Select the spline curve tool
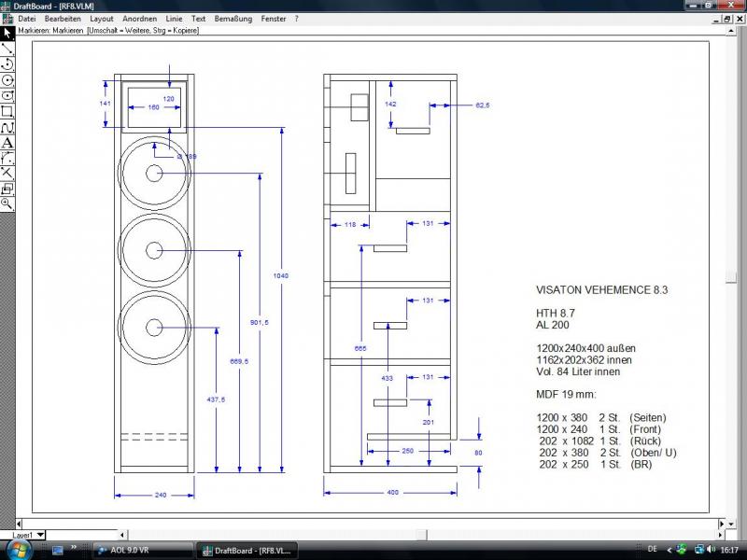This screenshot has width=747, height=560. (x=7, y=127)
